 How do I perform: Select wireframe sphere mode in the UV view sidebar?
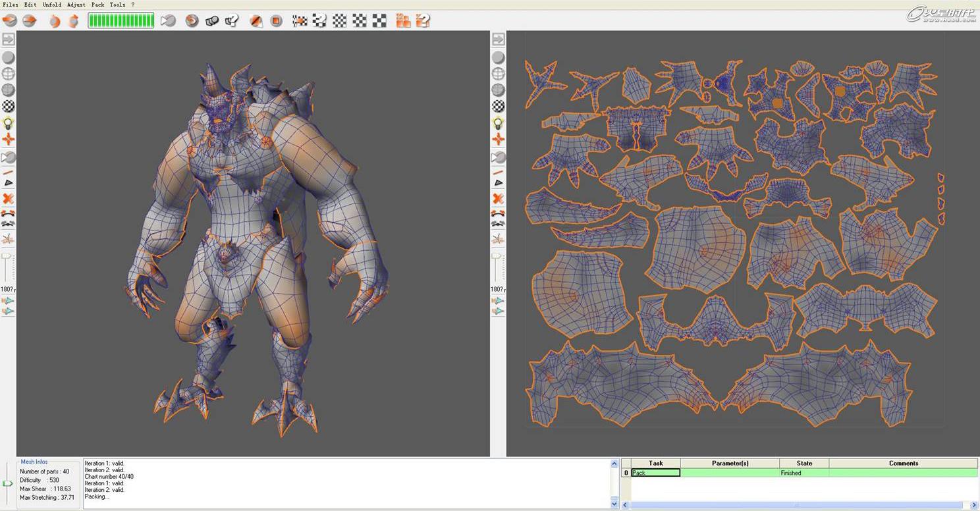[x=499, y=74]
